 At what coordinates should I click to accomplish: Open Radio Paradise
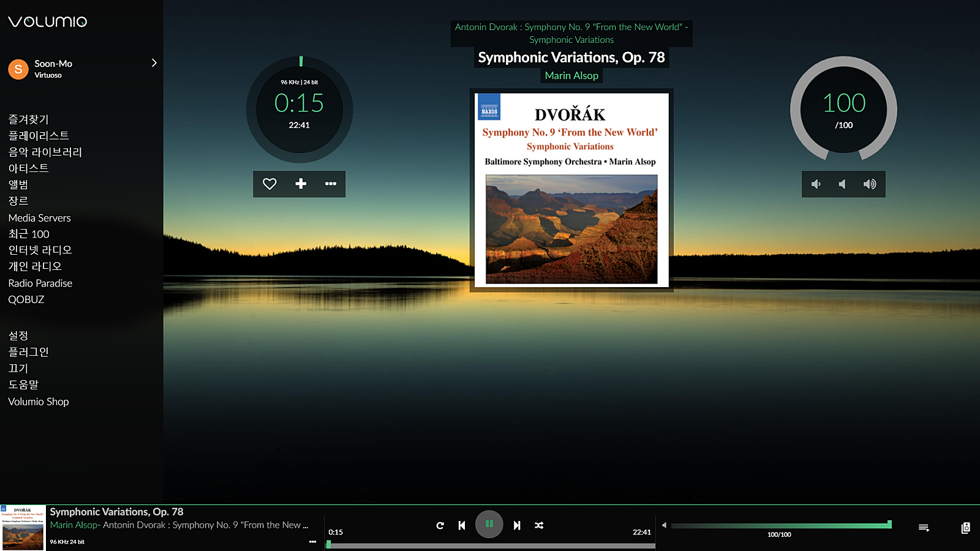coord(40,283)
